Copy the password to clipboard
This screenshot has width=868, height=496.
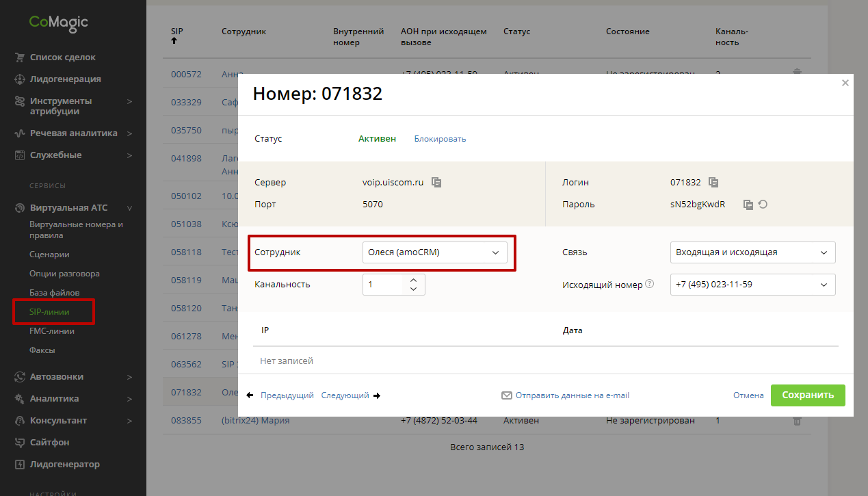pos(748,205)
